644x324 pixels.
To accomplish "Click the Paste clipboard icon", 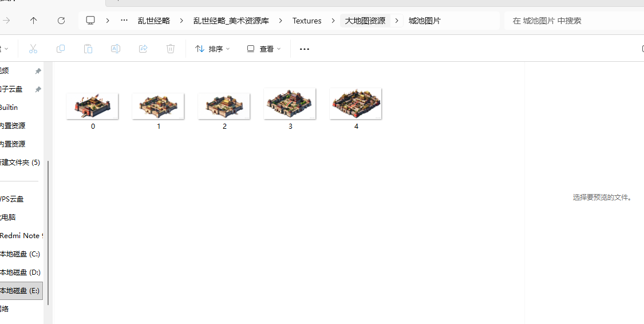I will point(88,49).
